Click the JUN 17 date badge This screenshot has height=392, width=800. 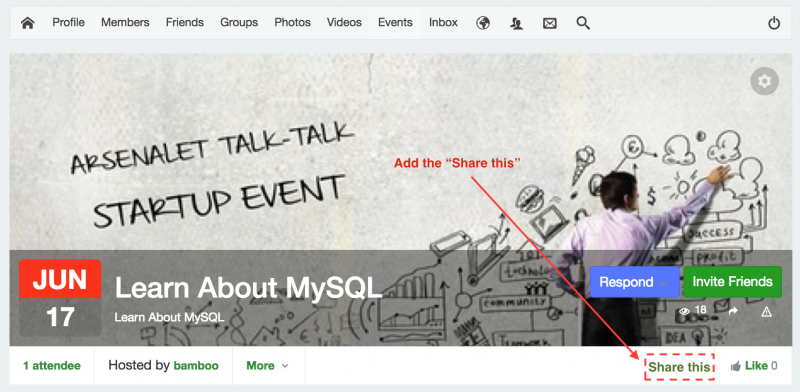pos(60,298)
